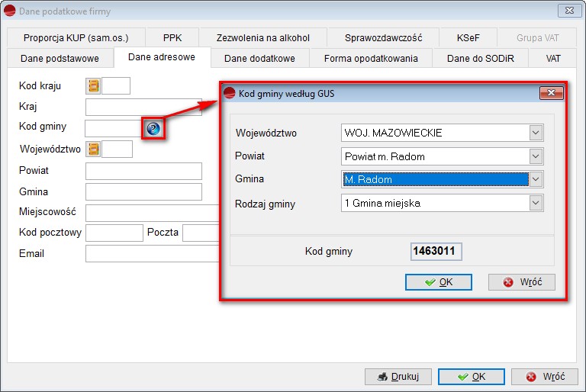
Task: Select the Forma opodatkowania tab
Action: [371, 58]
